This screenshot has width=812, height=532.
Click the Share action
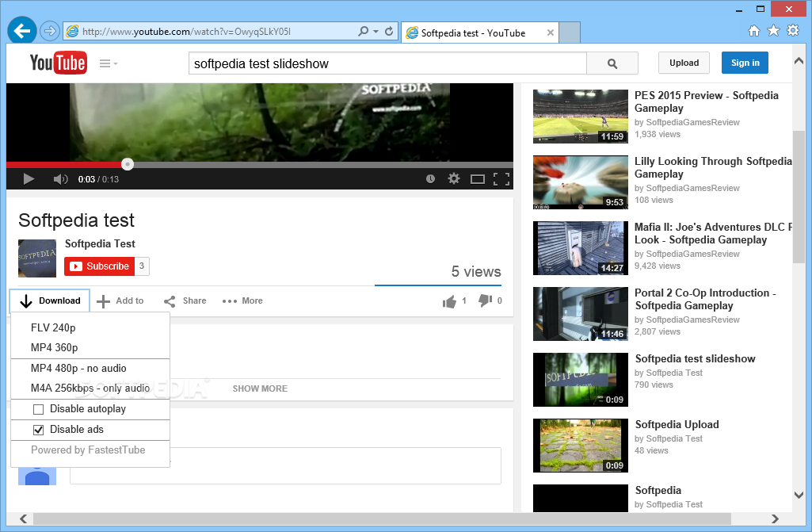click(185, 300)
